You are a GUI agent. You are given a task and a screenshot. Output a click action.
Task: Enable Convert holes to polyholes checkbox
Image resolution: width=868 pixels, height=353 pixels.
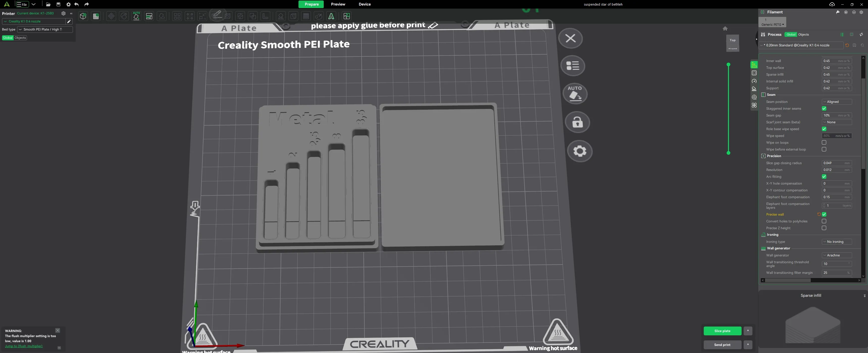824,221
